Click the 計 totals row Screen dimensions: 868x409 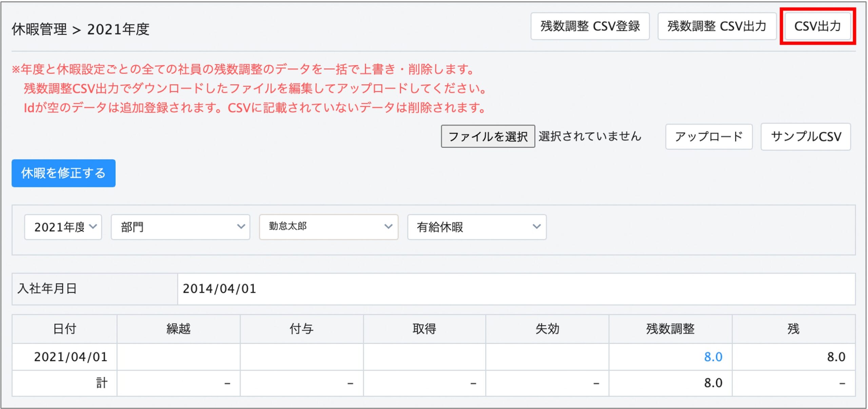tap(102, 383)
